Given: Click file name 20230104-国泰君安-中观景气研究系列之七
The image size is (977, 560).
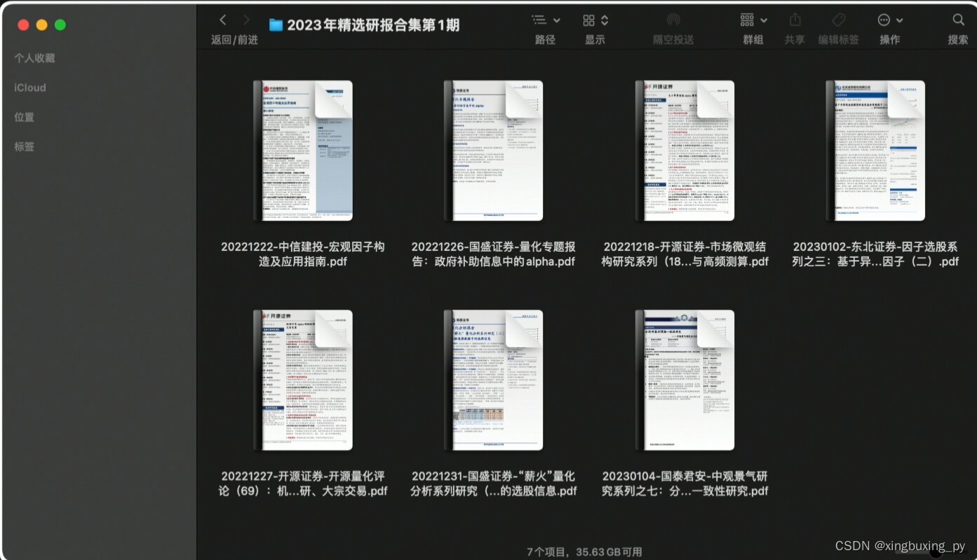Looking at the screenshot, I should (x=685, y=483).
